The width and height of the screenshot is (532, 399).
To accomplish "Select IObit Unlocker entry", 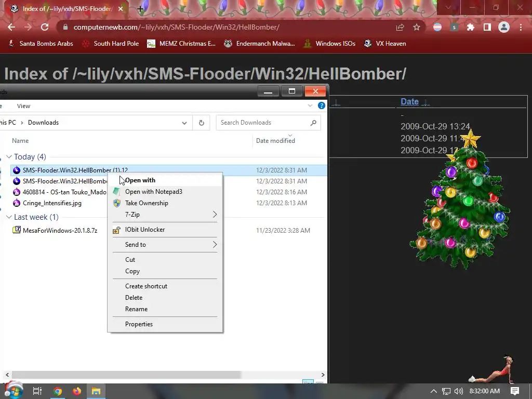I will point(165,230).
